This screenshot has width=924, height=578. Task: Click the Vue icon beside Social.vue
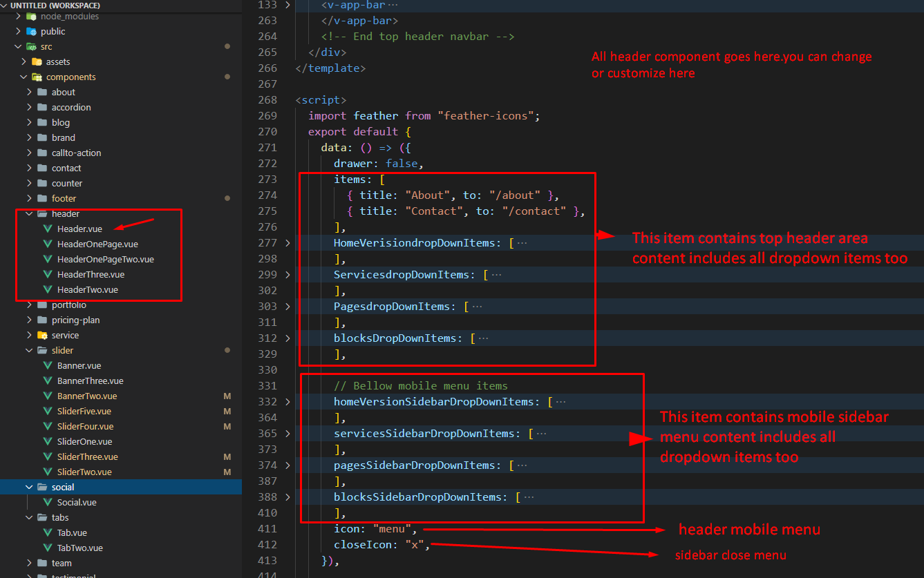(48, 502)
